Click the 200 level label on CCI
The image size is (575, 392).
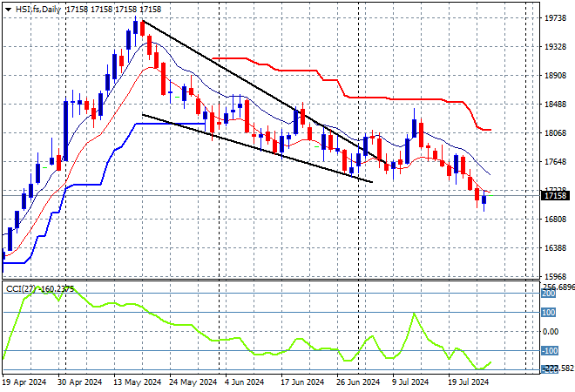click(548, 294)
